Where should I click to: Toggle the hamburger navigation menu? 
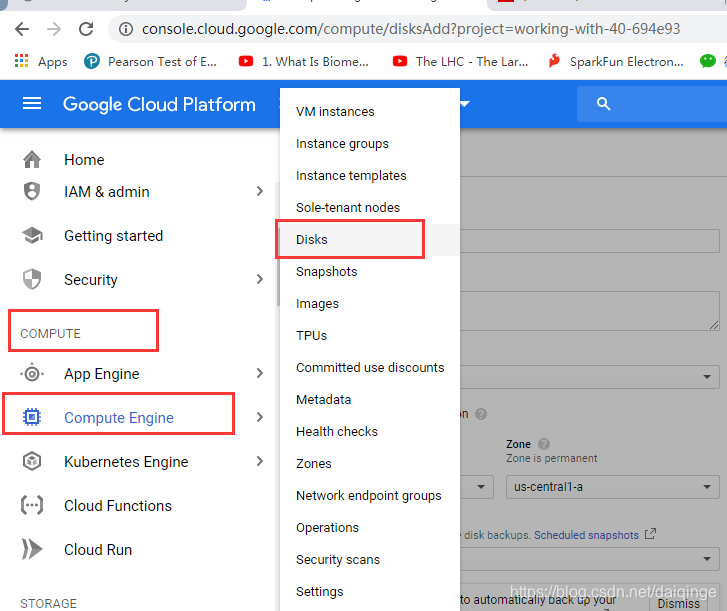click(x=32, y=103)
